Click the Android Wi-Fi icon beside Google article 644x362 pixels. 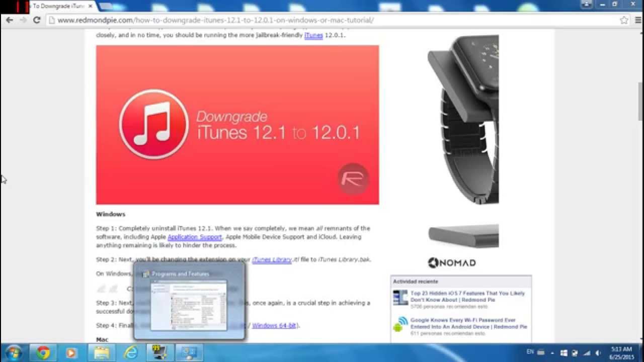pyautogui.click(x=400, y=324)
